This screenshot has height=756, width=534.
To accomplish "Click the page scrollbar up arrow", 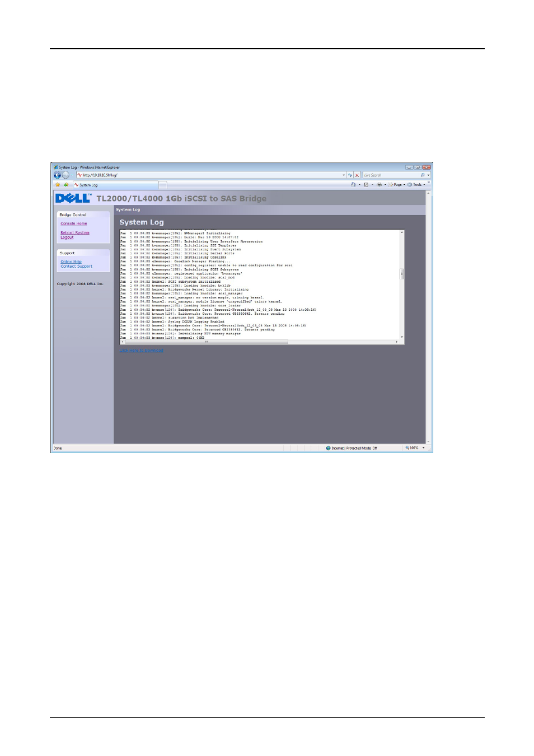I will tap(428, 193).
